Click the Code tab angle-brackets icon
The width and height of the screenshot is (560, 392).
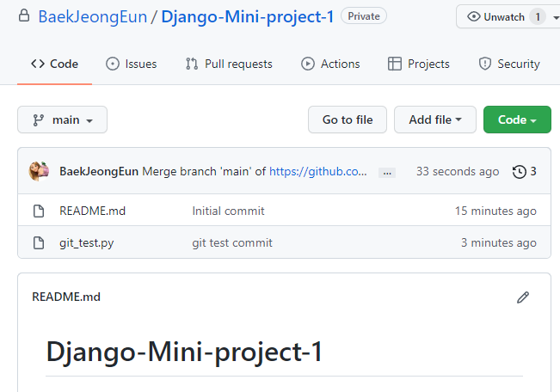point(38,64)
